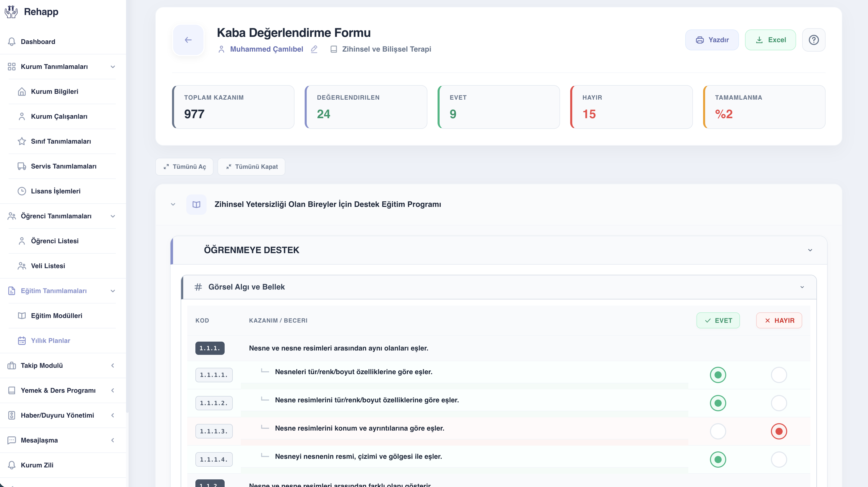Select HAYIR for row 1.1.1.4.

pos(779,460)
